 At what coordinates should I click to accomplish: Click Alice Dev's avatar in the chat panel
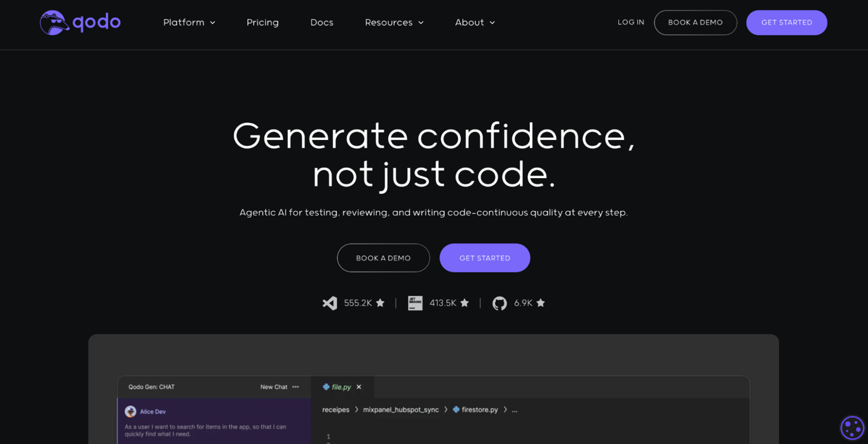131,411
